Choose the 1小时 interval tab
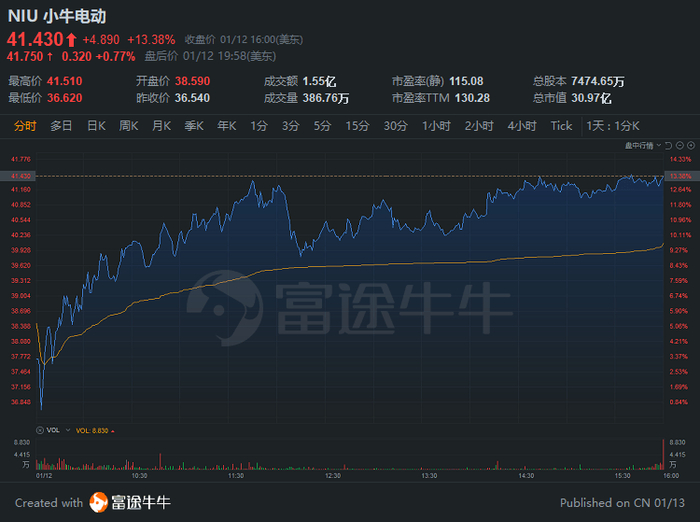Image resolution: width=700 pixels, height=522 pixels. click(436, 126)
